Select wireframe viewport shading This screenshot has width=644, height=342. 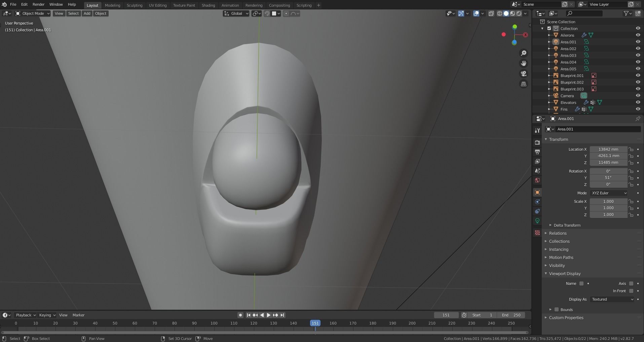coord(500,13)
